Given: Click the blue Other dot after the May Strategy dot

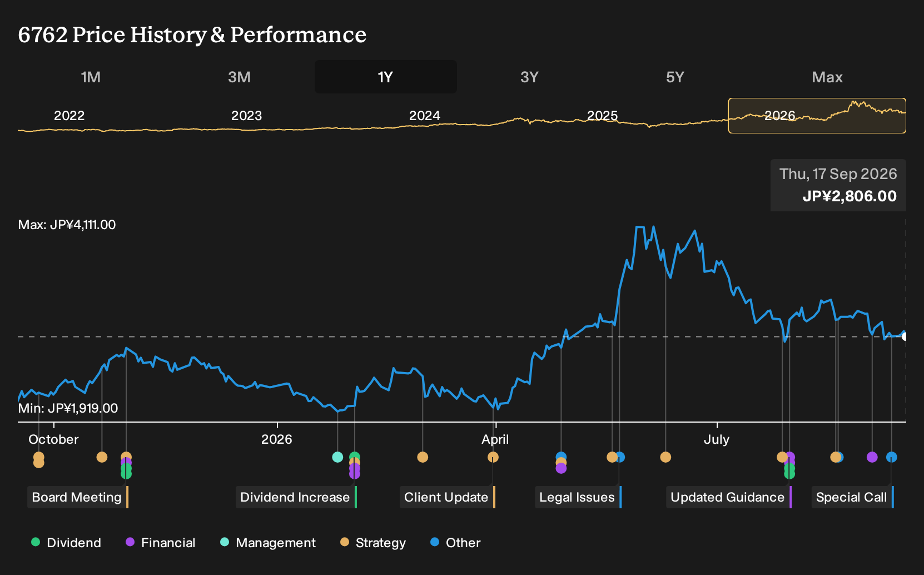Looking at the screenshot, I should (x=620, y=457).
